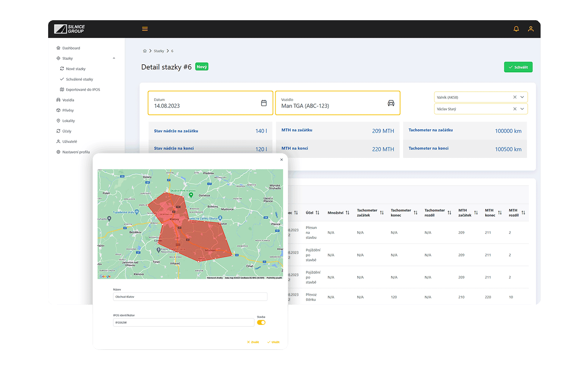Image resolution: width=588 pixels, height=370 pixels.
Task: Click Skydive Pink Klatovy map marker
Action: (191, 195)
